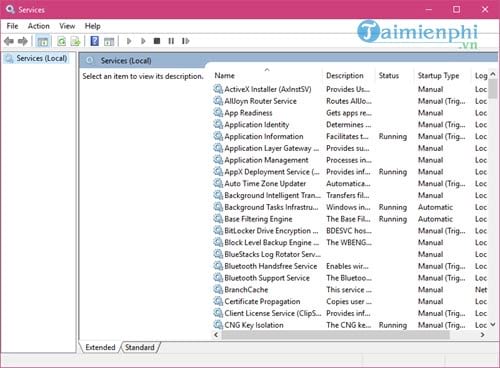
Task: Click the horizontal scrollbar left arrow
Action: coord(216,335)
